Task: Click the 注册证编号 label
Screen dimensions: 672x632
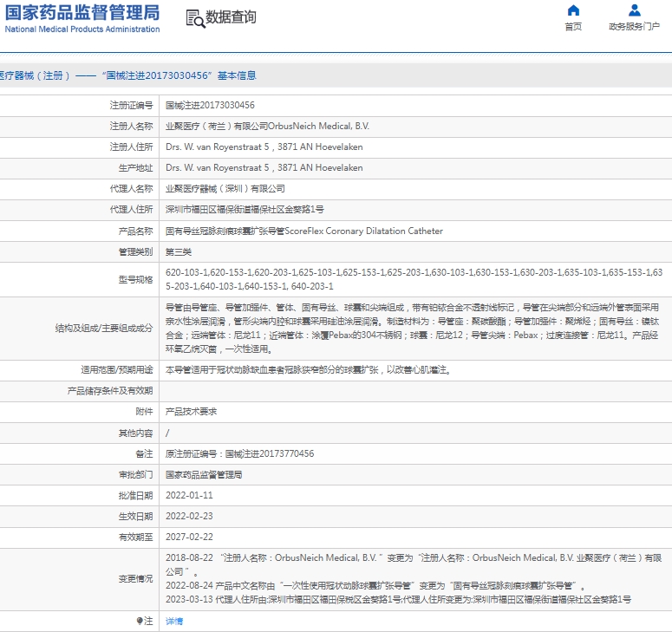Action: 131,106
